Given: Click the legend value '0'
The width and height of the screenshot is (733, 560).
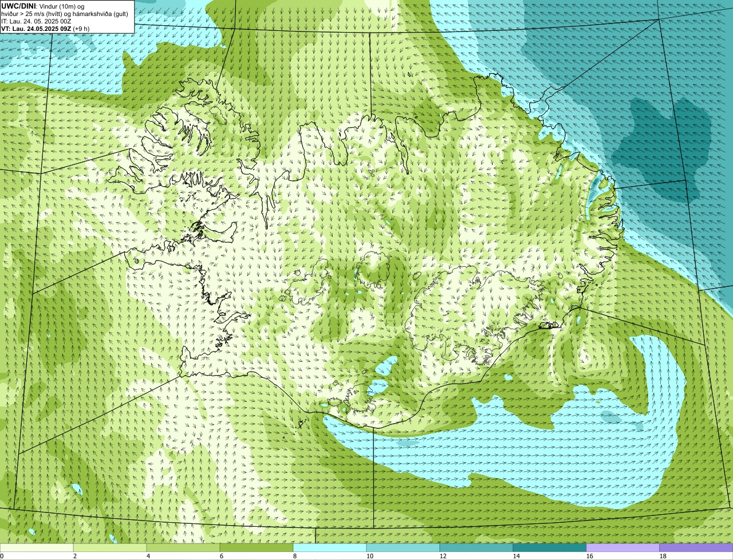Looking at the screenshot, I should (2, 556).
